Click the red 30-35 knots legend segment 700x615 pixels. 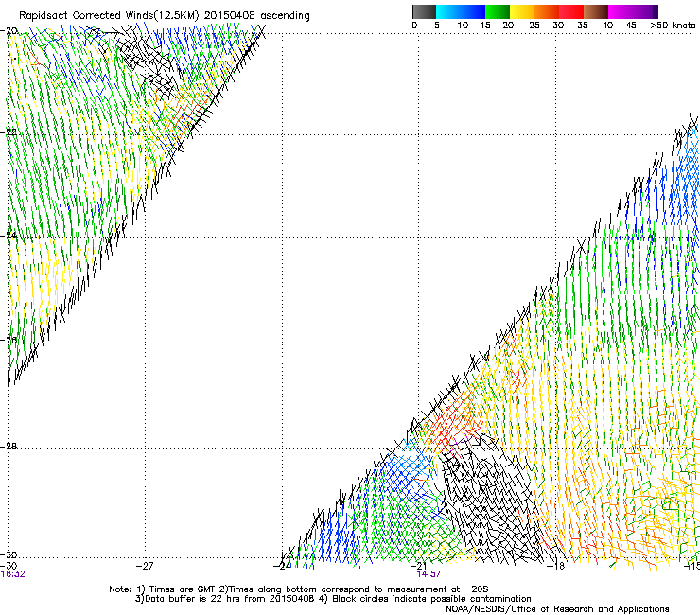click(x=571, y=11)
